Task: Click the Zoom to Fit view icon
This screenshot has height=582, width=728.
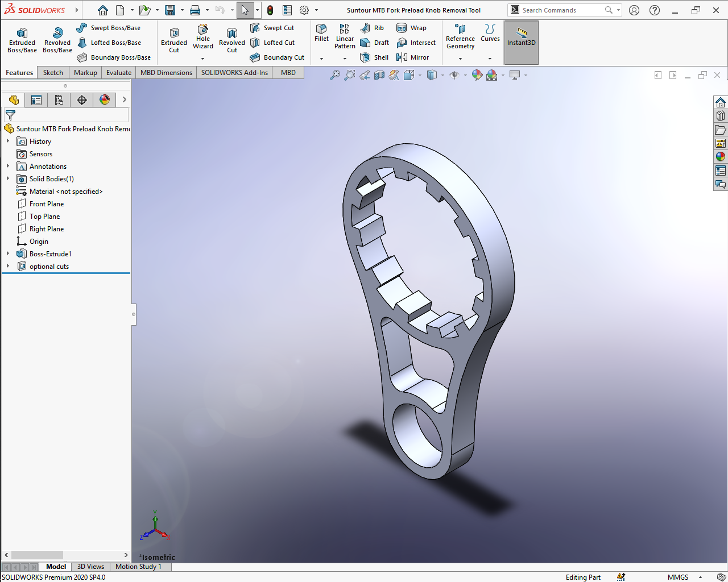Action: tap(335, 75)
